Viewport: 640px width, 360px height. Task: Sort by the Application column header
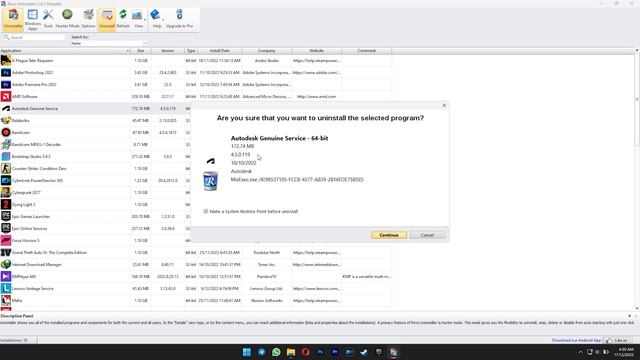click(x=65, y=51)
